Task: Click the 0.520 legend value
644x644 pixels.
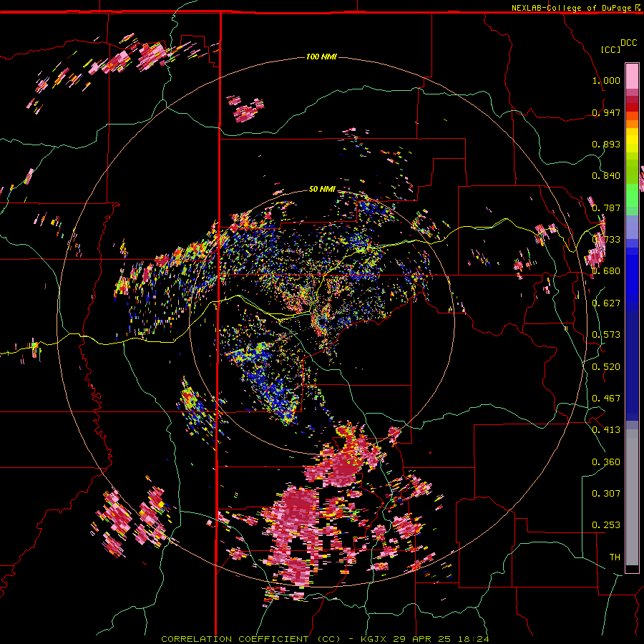Action: (606, 367)
